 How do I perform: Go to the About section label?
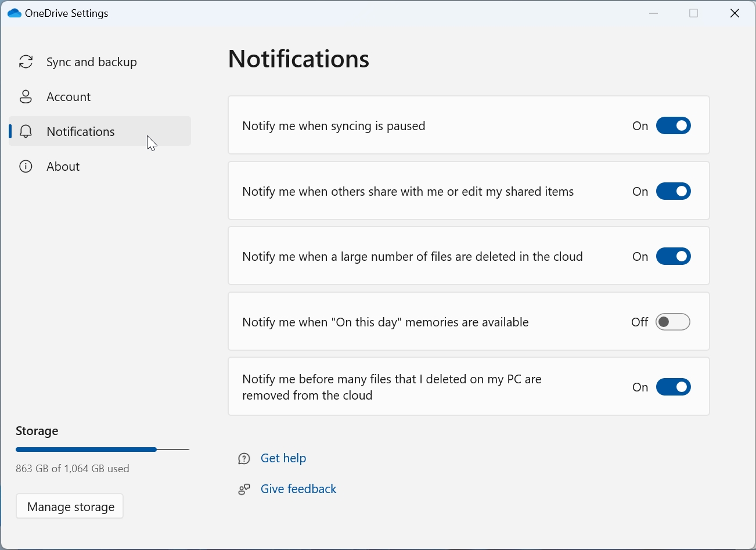63,167
